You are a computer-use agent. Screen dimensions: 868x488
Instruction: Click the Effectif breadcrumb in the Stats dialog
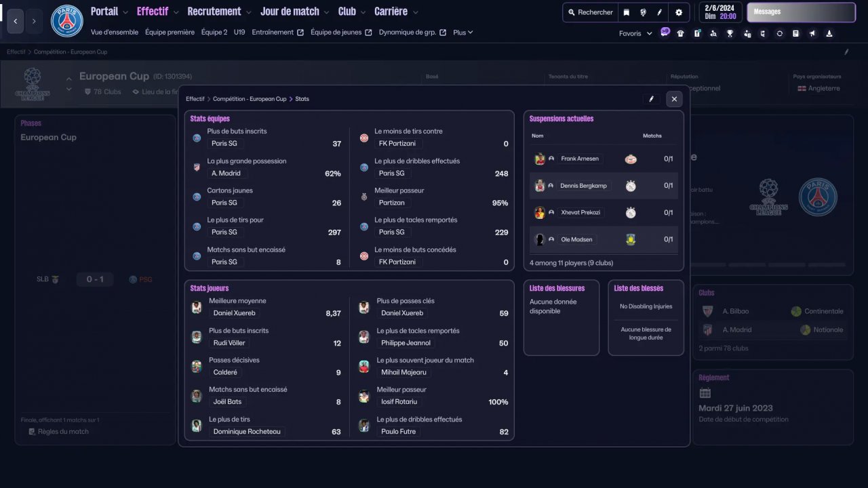click(195, 99)
